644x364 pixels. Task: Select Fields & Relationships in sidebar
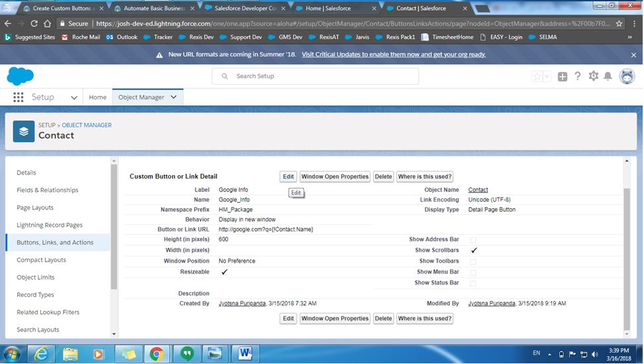47,190
